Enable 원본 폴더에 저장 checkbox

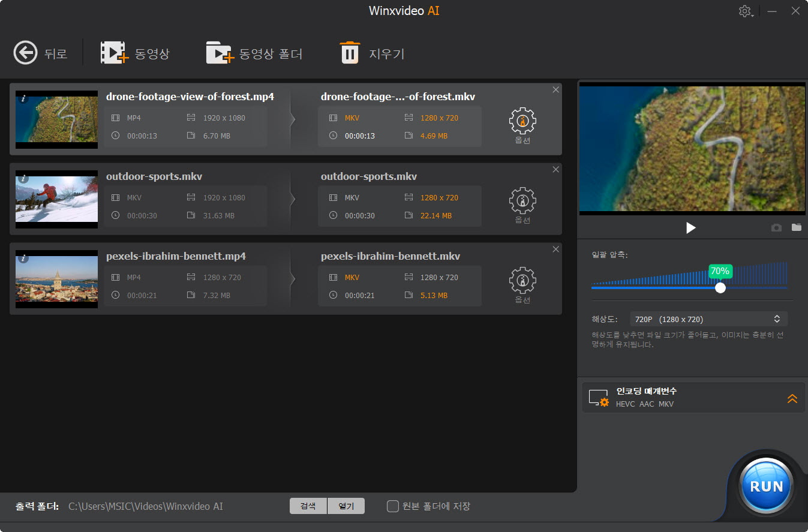pyautogui.click(x=393, y=506)
